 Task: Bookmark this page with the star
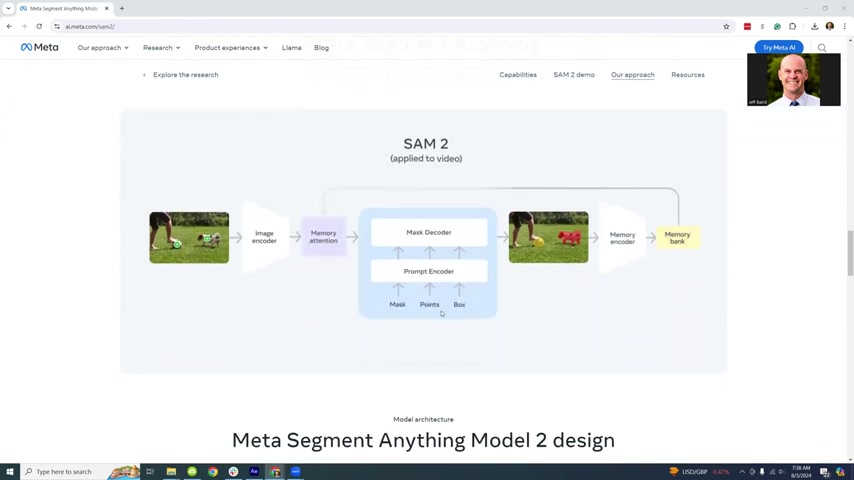pyautogui.click(x=726, y=26)
